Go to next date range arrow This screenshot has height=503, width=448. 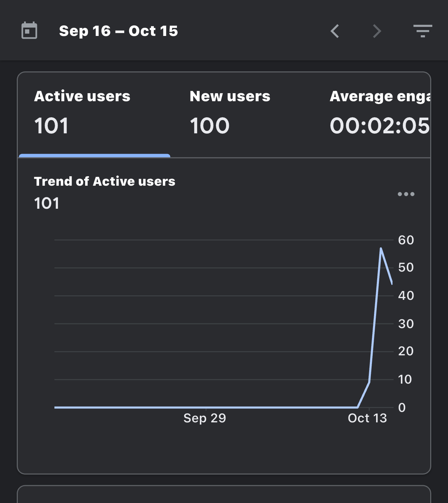click(377, 31)
